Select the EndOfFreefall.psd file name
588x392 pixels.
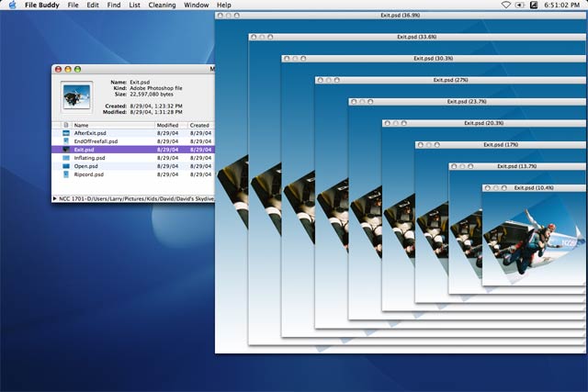[x=96, y=141]
